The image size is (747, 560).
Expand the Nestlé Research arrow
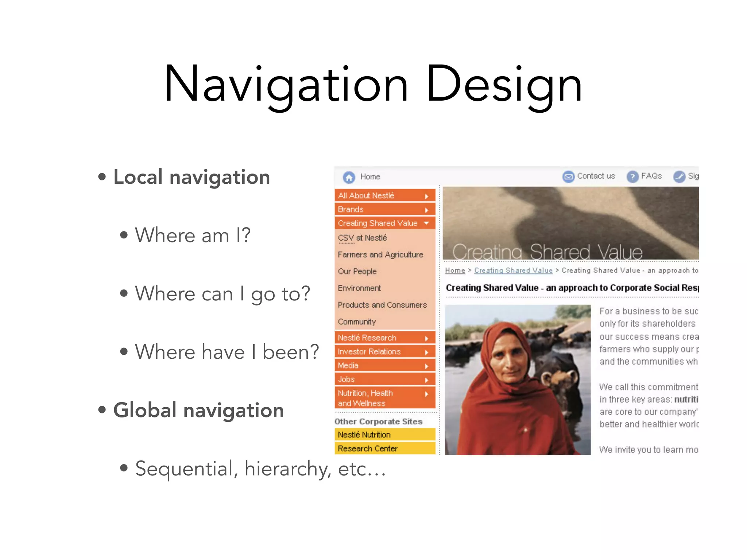click(426, 338)
